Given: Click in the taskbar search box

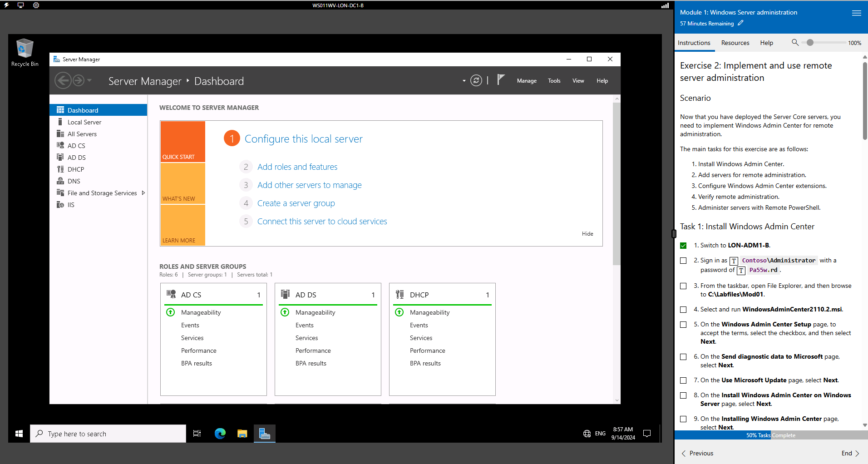Looking at the screenshot, I should (x=108, y=434).
